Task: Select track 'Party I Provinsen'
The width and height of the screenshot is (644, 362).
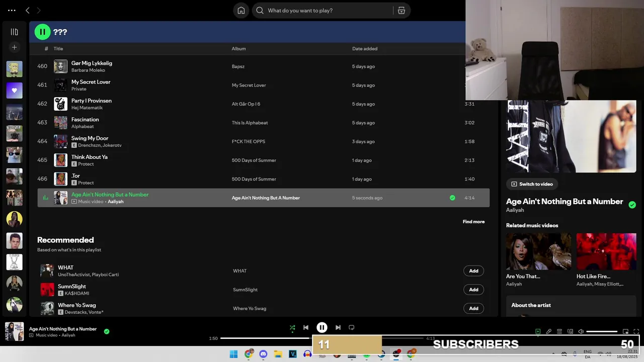Action: 263,104
